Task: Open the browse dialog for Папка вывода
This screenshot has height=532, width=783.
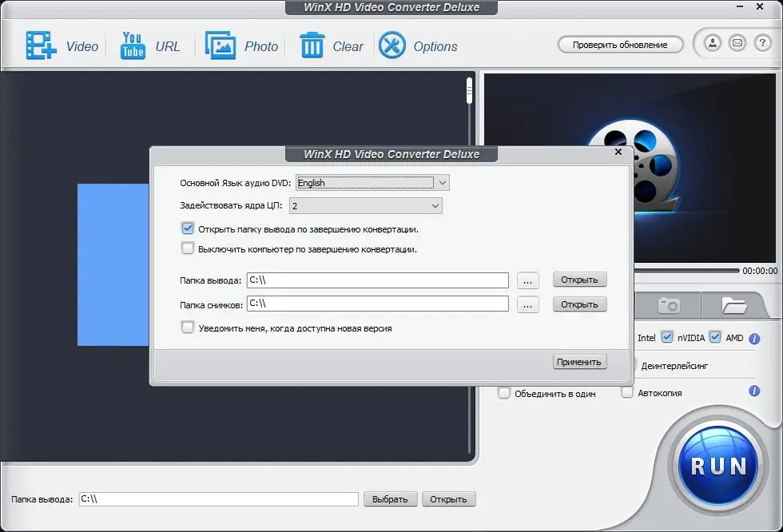Action: [527, 280]
